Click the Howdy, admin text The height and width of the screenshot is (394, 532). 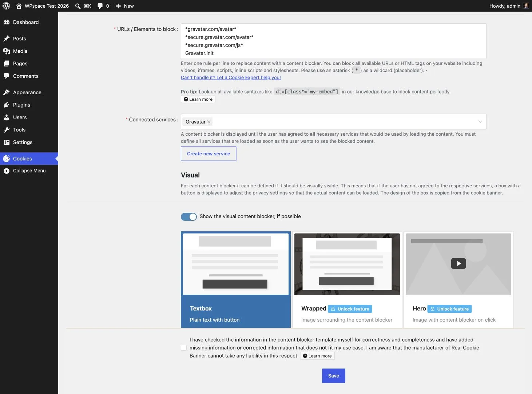(505, 6)
